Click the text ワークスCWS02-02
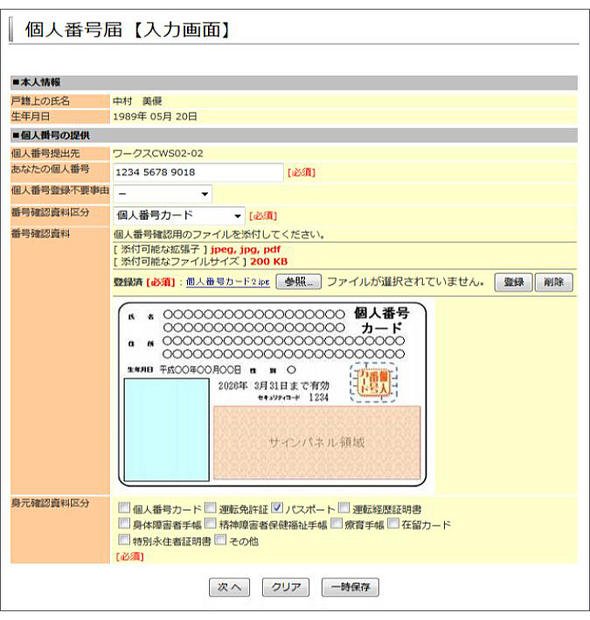 158,153
